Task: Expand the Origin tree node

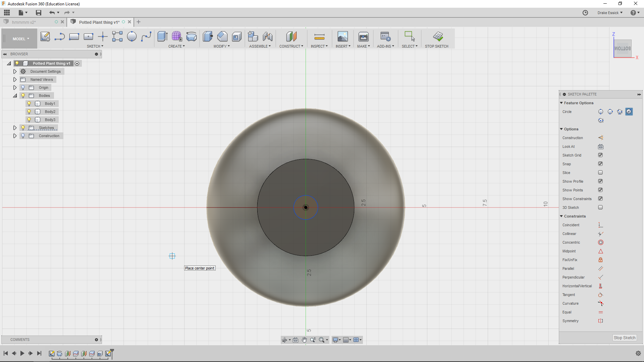Action: [x=15, y=87]
